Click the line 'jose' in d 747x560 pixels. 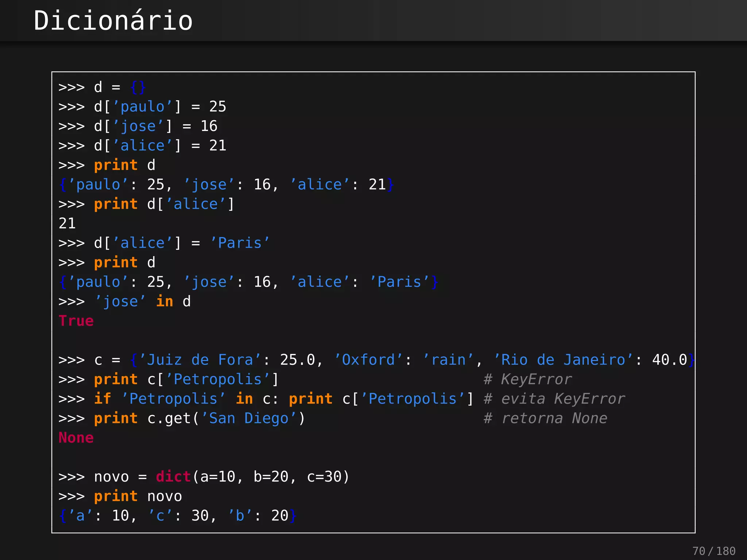(124, 302)
